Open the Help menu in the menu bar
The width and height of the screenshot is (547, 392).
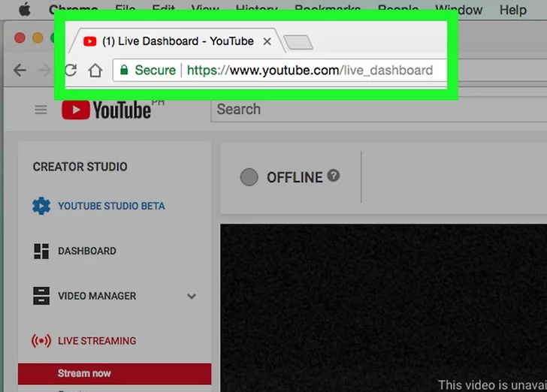pos(512,10)
